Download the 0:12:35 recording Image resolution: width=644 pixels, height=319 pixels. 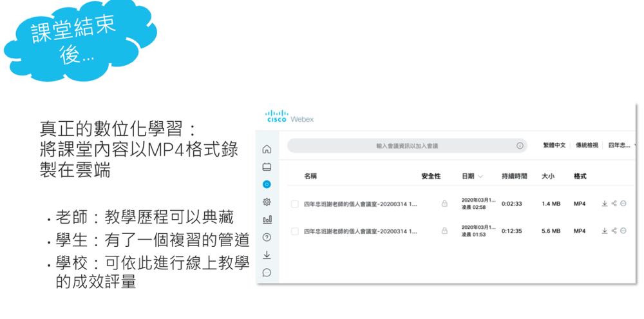point(605,231)
